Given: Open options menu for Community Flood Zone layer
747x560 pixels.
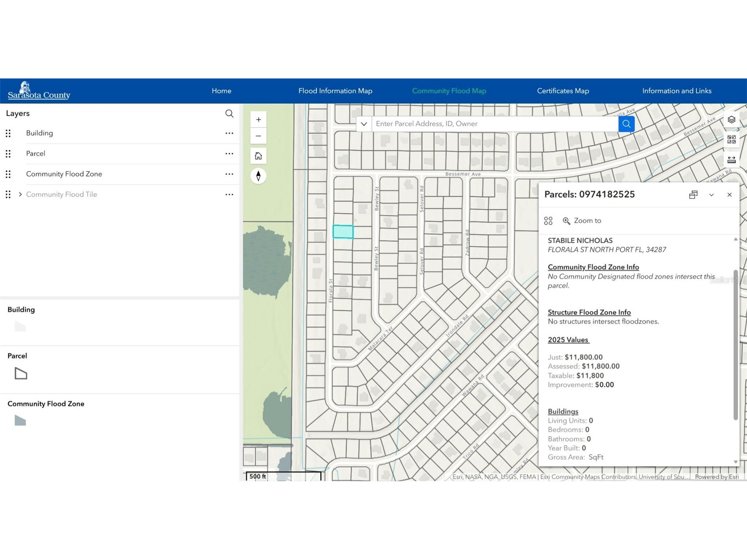Looking at the screenshot, I should point(229,174).
